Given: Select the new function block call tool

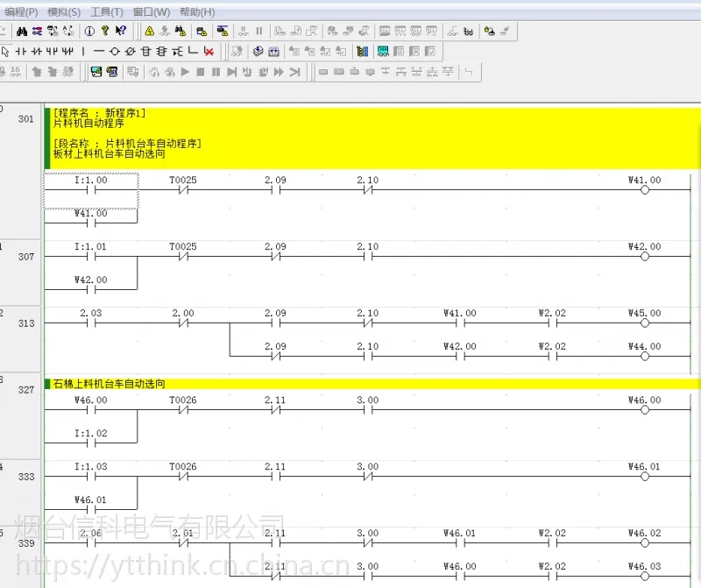Looking at the screenshot, I should (161, 52).
